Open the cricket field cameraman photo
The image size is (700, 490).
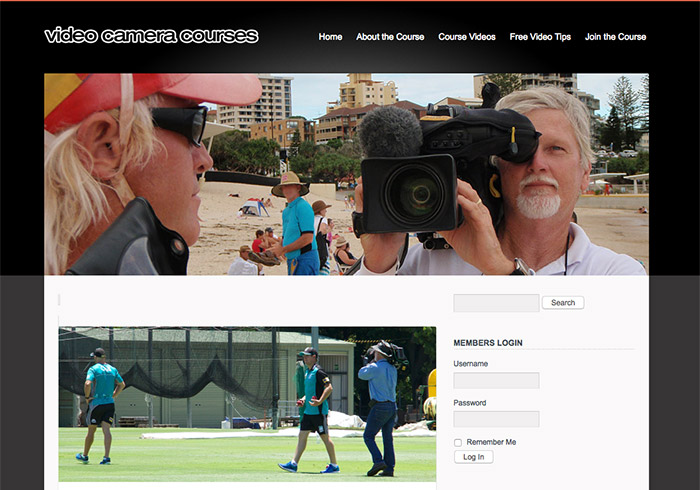click(247, 404)
